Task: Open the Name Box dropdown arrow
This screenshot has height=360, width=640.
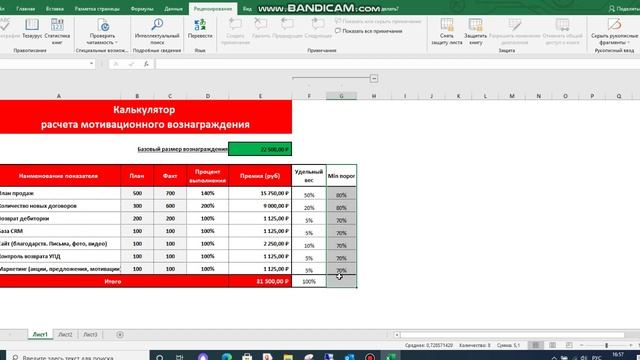Action: [x=91, y=64]
